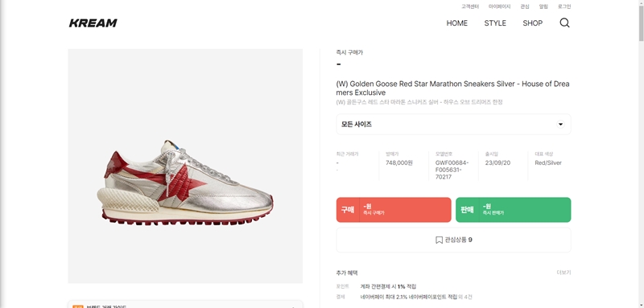Image resolution: width=644 pixels, height=308 pixels.
Task: Open 마이페이지 link
Action: click(499, 6)
